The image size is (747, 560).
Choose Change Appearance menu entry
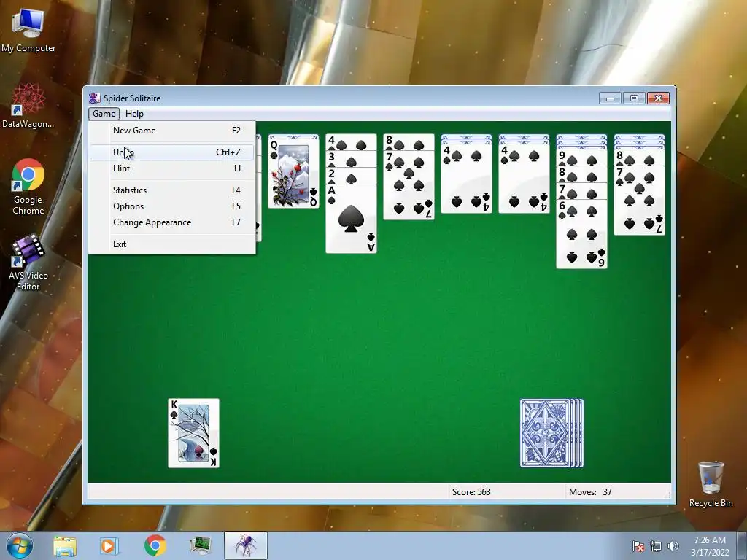[171, 222]
